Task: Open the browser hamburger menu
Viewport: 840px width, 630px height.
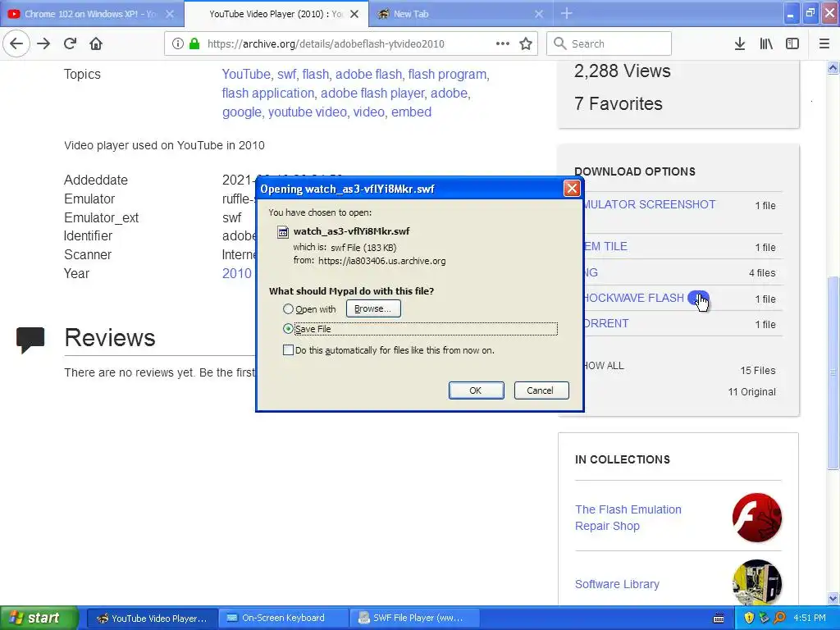Action: click(824, 43)
